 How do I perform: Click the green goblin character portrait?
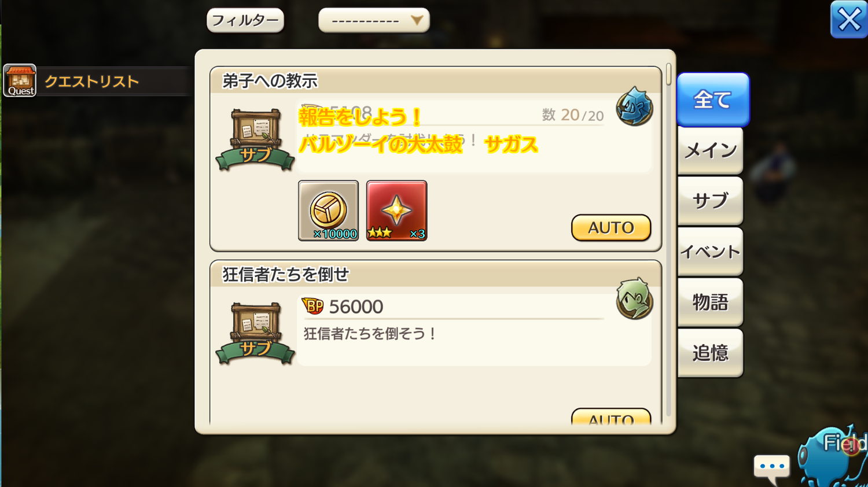tap(634, 299)
